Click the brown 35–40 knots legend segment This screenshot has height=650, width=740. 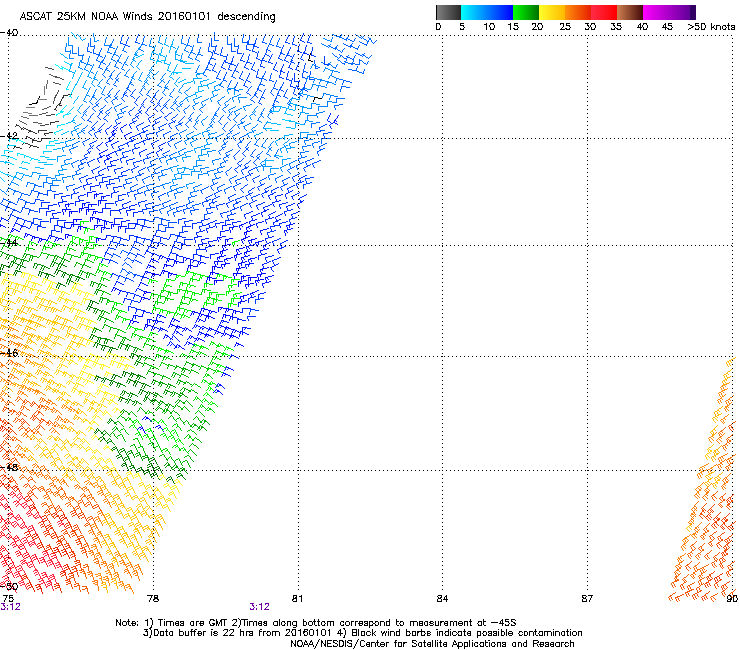[x=630, y=12]
